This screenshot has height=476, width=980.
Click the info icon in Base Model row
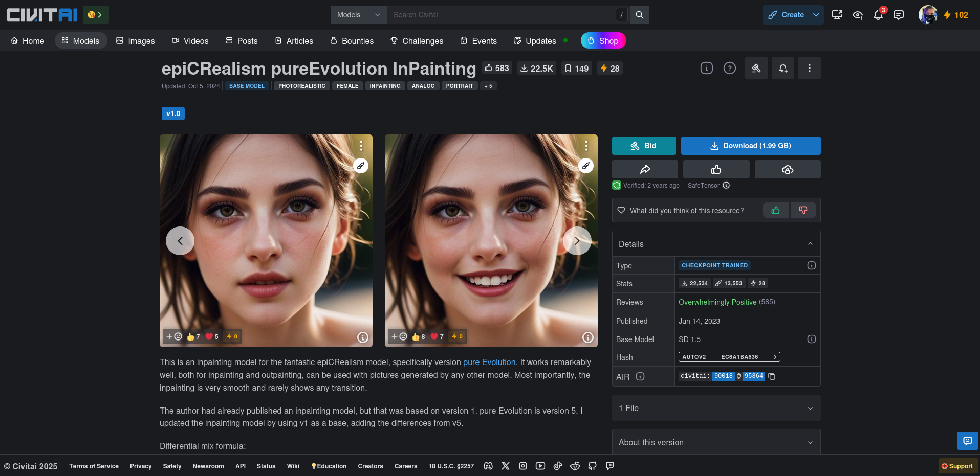[x=812, y=339]
